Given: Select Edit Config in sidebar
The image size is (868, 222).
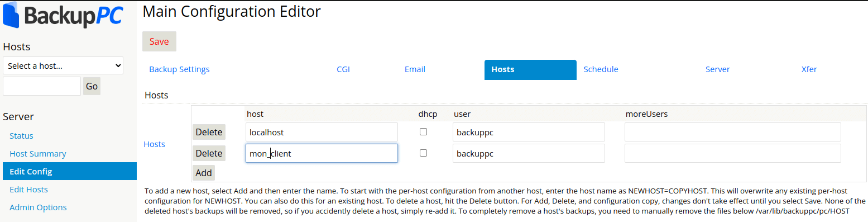Looking at the screenshot, I should point(70,172).
